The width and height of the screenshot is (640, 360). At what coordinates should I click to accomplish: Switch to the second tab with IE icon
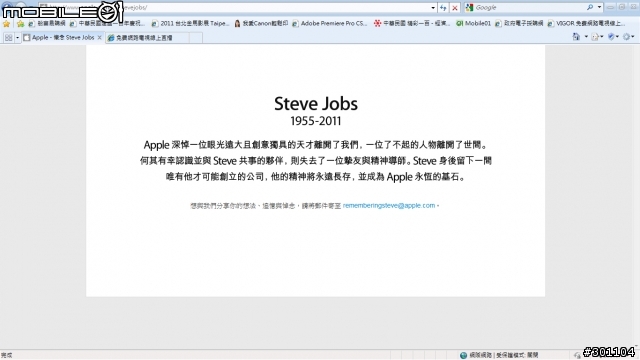click(x=147, y=38)
